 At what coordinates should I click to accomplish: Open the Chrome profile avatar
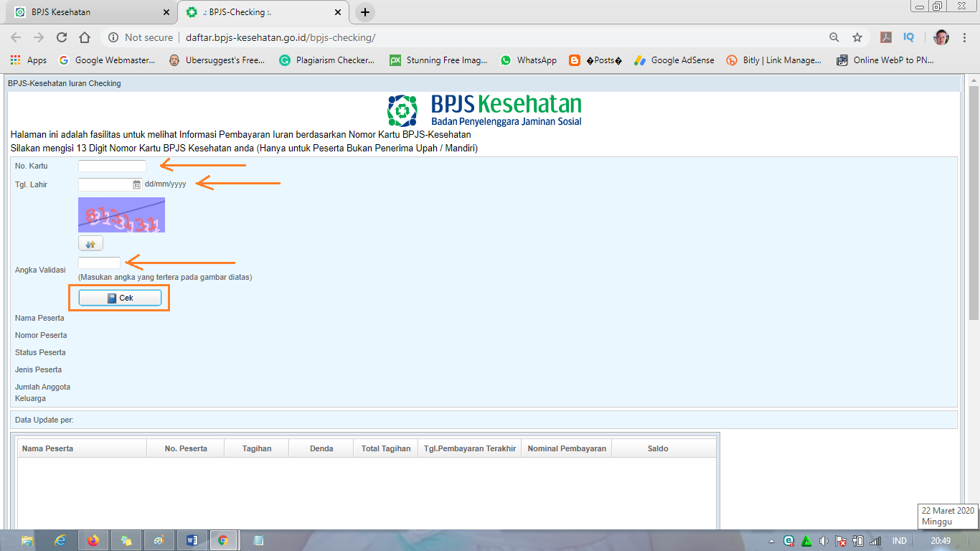click(x=941, y=37)
